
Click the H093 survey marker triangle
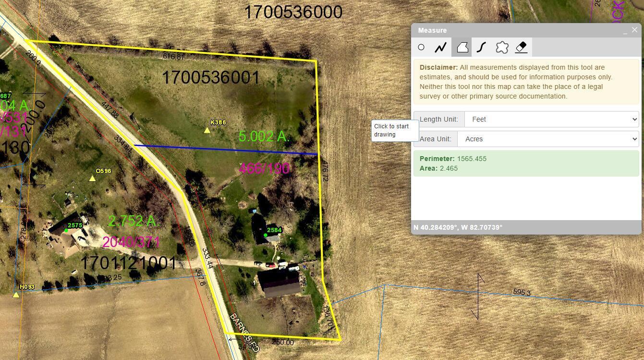[x=16, y=295]
